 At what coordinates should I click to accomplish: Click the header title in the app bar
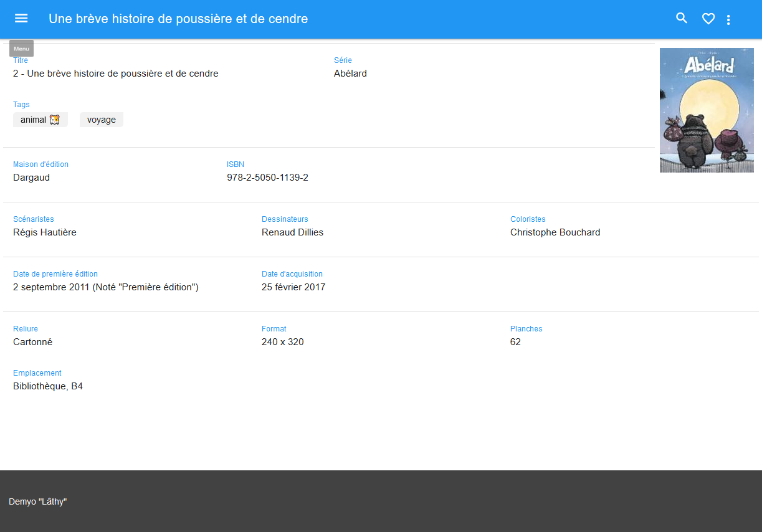[x=178, y=19]
